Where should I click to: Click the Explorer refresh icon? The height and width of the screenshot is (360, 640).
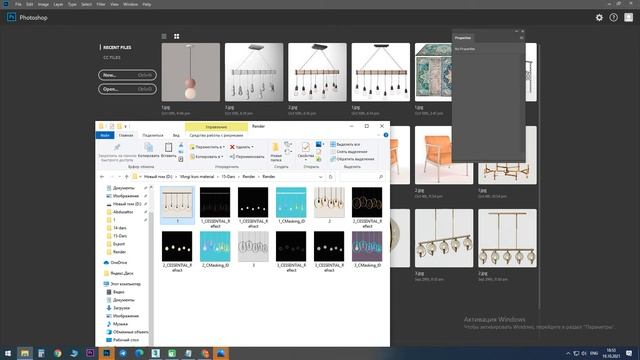(331, 177)
